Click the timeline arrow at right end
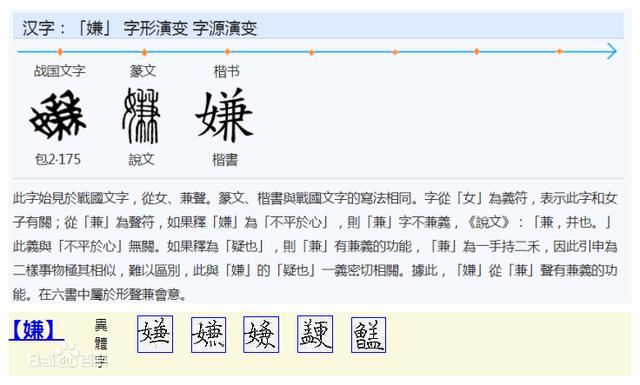Viewport: 640px width, 385px height. pos(611,51)
